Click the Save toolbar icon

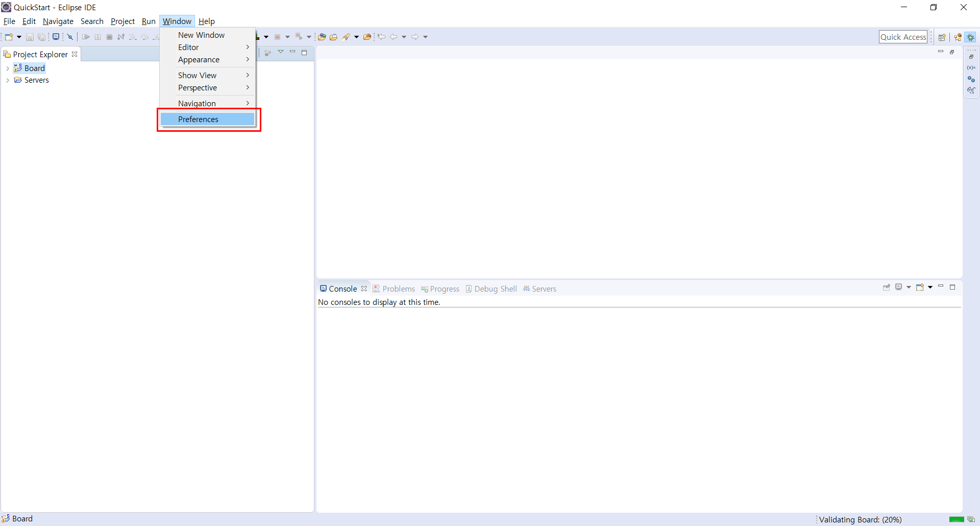(30, 37)
